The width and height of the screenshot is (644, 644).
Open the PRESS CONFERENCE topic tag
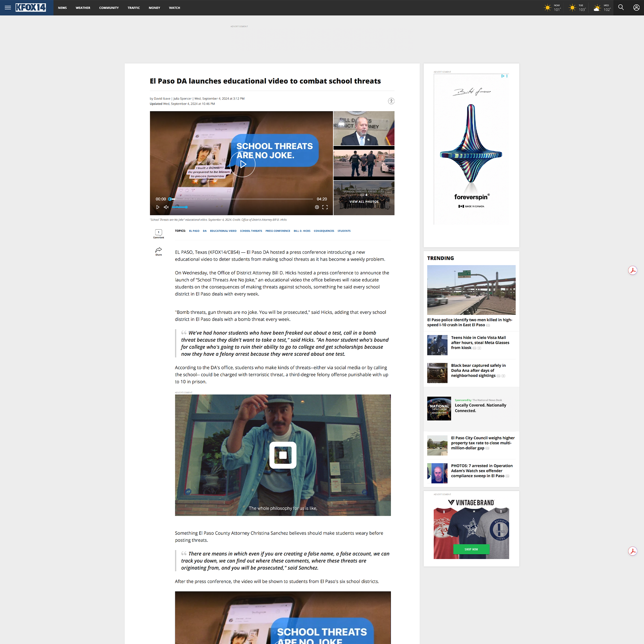coord(278,231)
